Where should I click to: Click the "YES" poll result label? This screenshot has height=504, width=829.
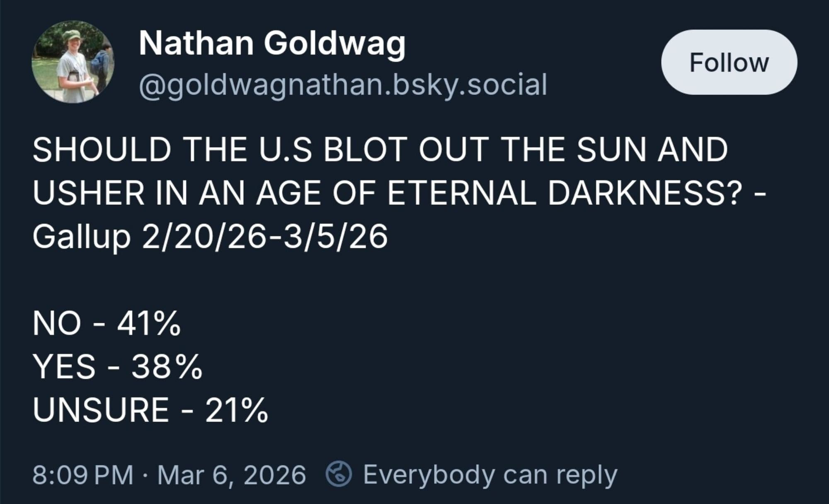[64, 367]
